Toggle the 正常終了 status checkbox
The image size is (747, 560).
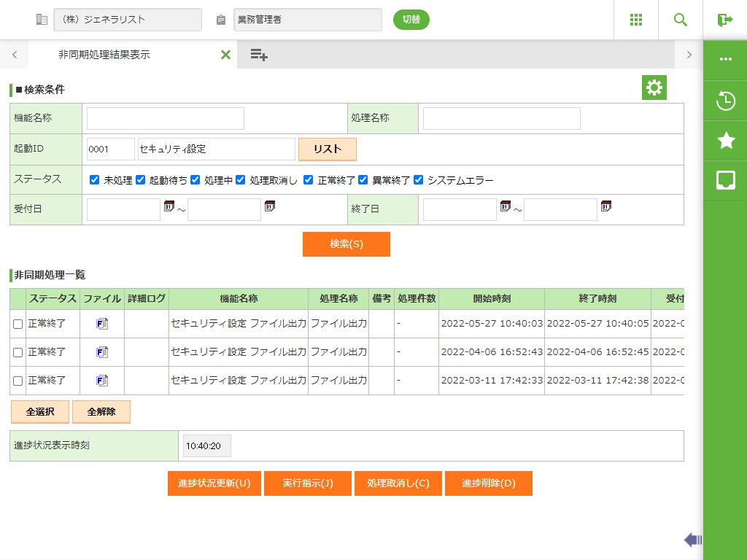click(x=308, y=180)
